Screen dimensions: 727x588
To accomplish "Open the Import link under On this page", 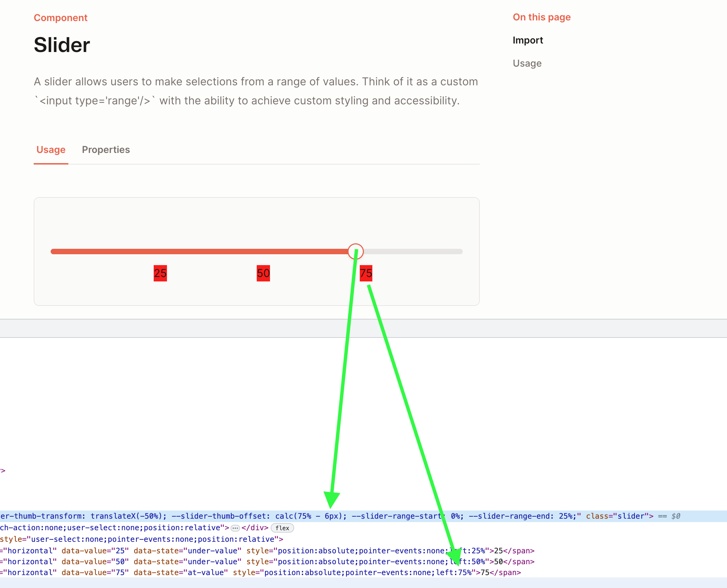I will (528, 40).
